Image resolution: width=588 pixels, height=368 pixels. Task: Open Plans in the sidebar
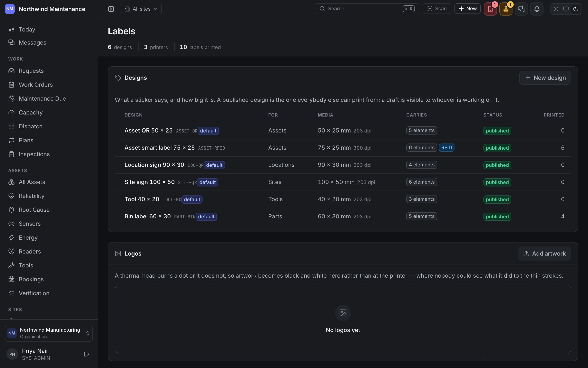(49, 140)
